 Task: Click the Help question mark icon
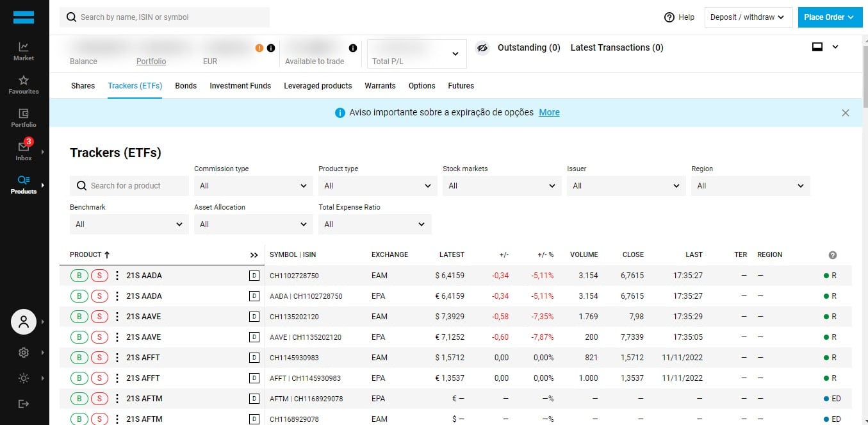coord(669,17)
